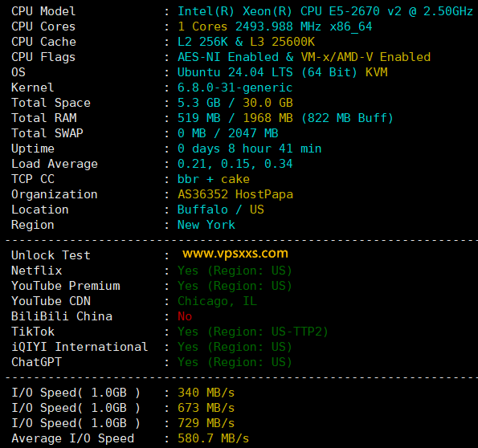Click the ChatGPT unlock result
Viewport: 478px width, 448px height.
click(235, 362)
